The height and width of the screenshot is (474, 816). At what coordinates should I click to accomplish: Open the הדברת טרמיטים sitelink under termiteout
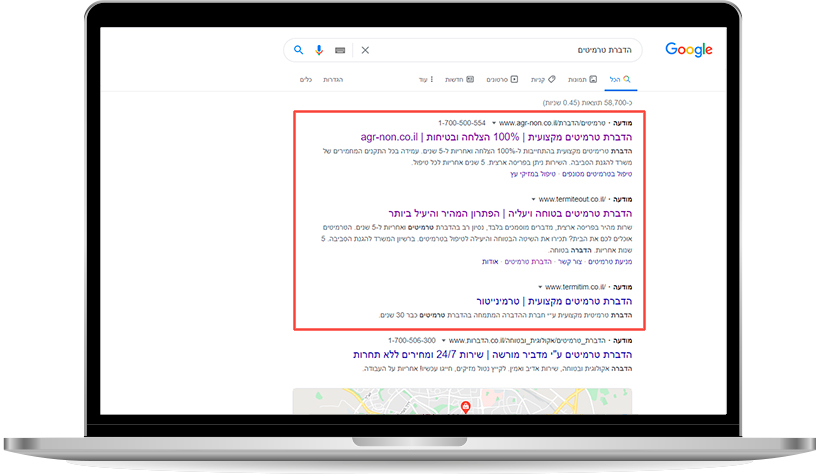[x=528, y=262]
